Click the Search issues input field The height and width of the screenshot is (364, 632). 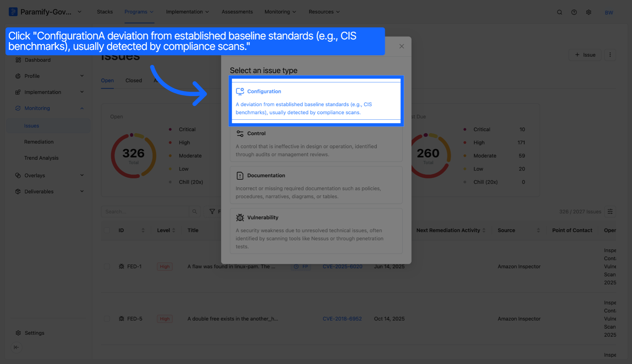pyautogui.click(x=145, y=212)
